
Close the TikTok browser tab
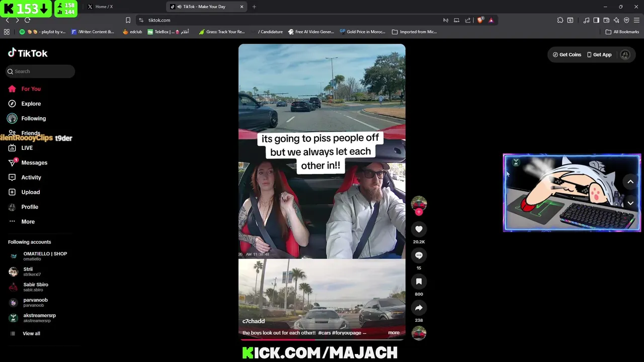click(x=242, y=7)
